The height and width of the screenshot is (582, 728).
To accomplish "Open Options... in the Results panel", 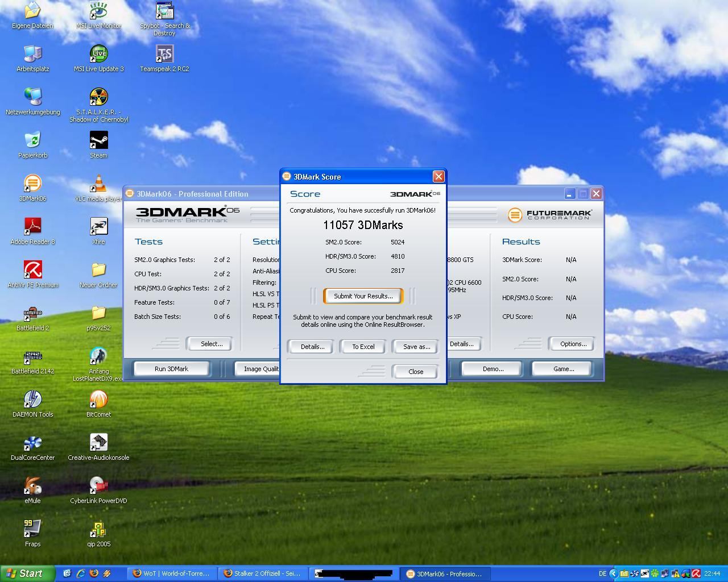I will [x=573, y=344].
